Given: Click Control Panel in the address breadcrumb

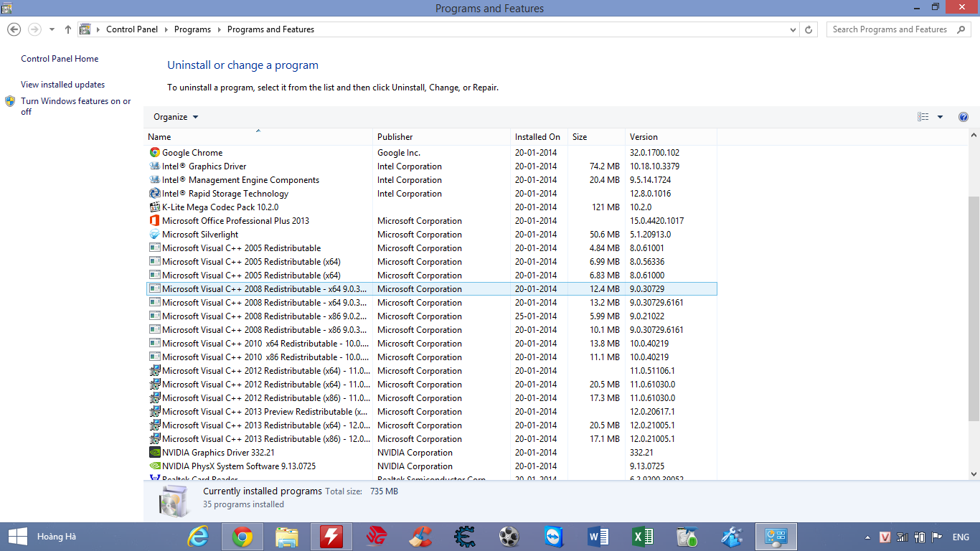Looking at the screenshot, I should pos(133,29).
